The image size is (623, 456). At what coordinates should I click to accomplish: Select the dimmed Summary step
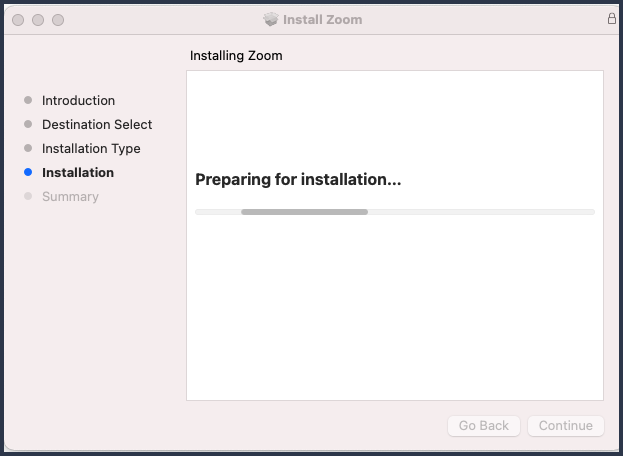click(70, 197)
